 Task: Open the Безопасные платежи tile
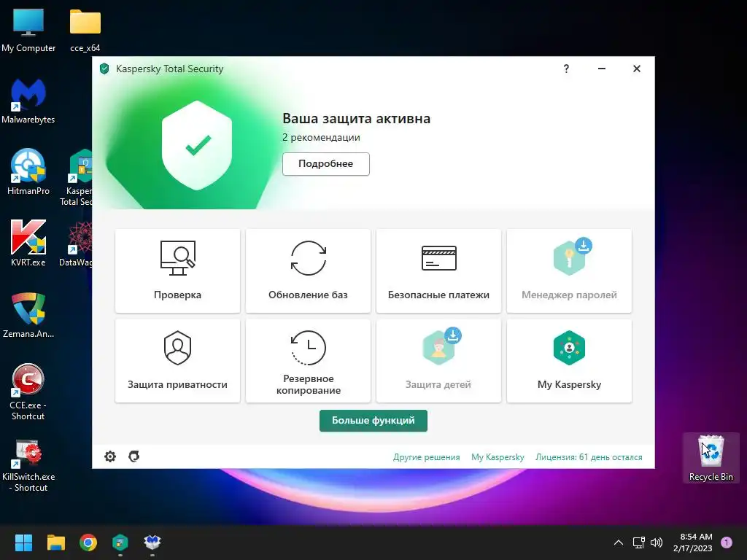click(438, 271)
